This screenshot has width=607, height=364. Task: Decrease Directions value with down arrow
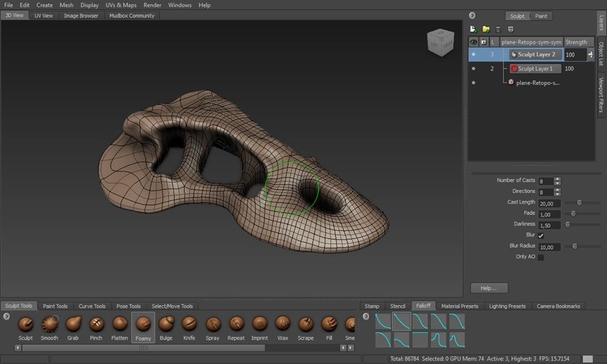(x=557, y=194)
